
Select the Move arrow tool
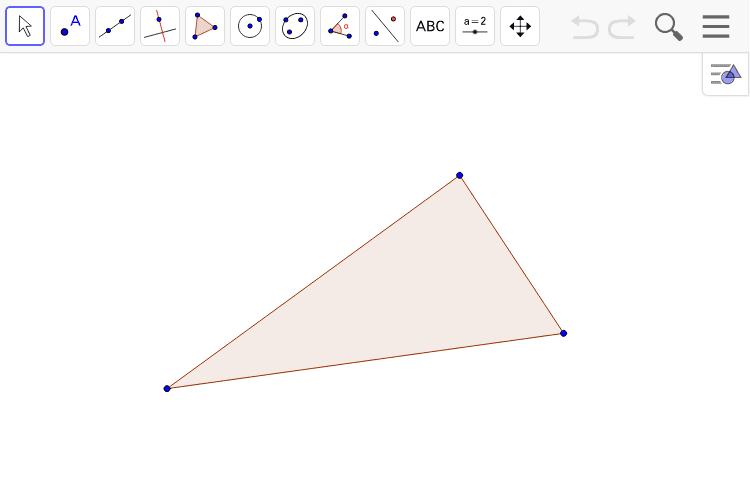click(25, 26)
